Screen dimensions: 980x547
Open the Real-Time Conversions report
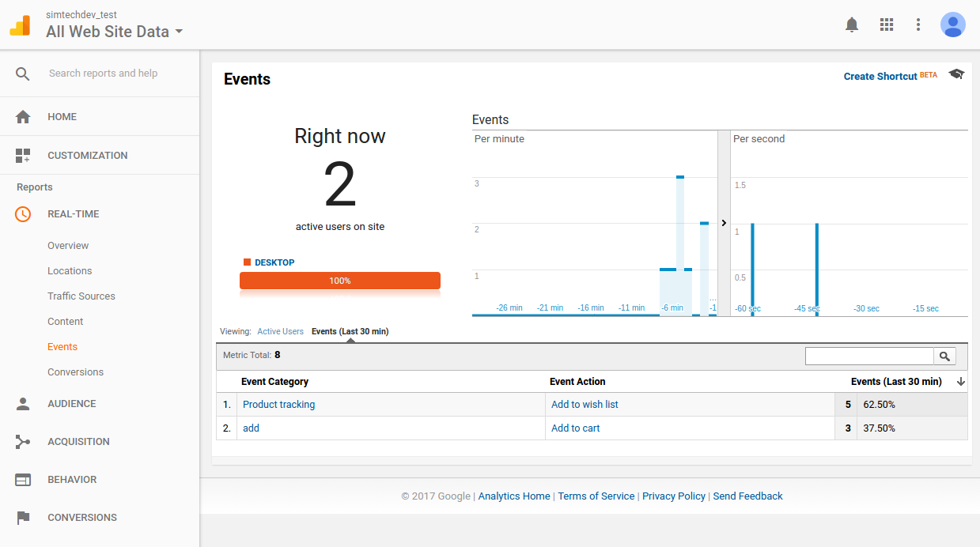click(x=75, y=372)
